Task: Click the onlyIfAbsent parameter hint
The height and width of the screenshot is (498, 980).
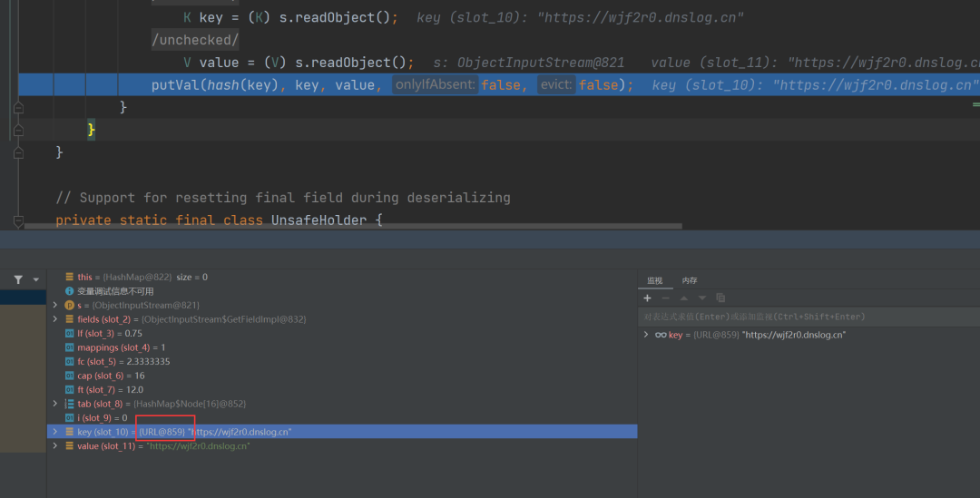Action: click(435, 84)
